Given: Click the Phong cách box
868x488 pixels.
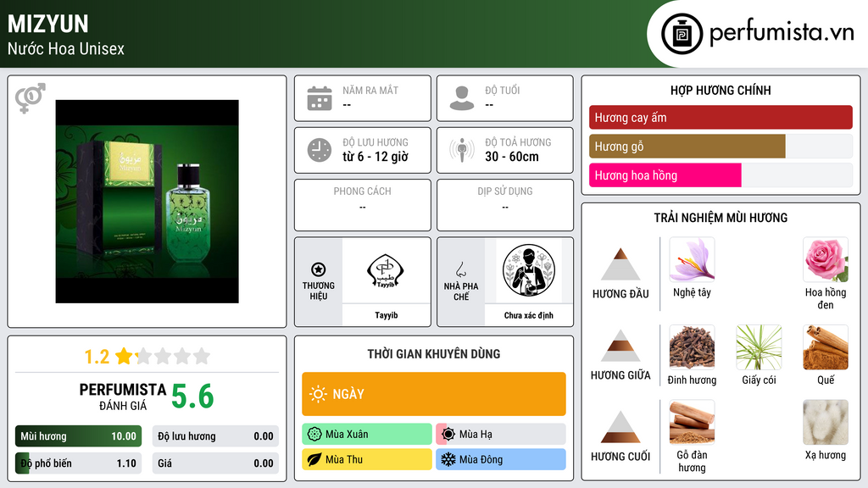Looking at the screenshot, I should click(x=363, y=205).
